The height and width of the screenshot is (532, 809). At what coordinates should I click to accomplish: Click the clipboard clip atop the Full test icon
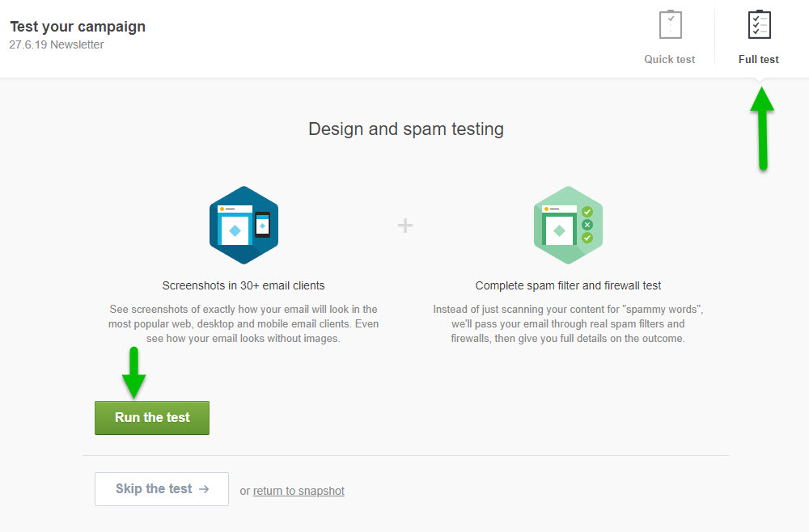click(759, 11)
